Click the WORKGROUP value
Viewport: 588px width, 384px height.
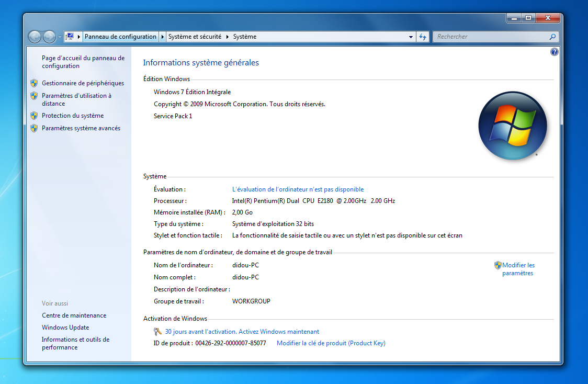click(251, 301)
